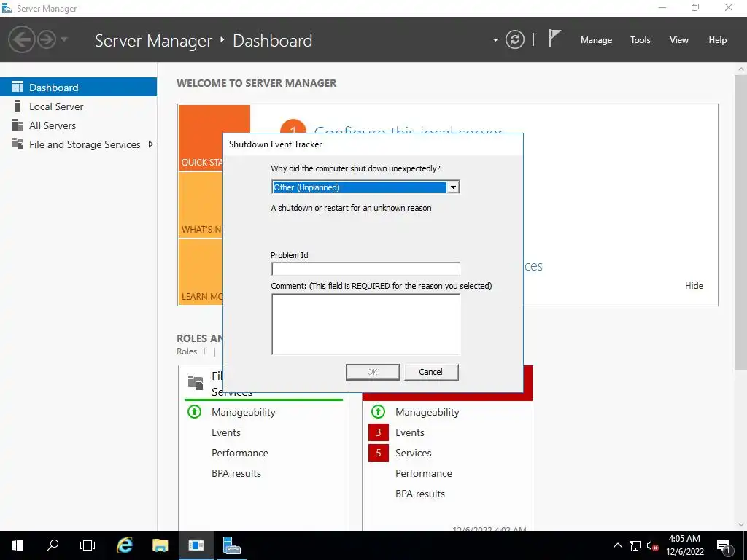Select Dashboard in the sidebar
This screenshot has width=747, height=560.
tap(78, 87)
